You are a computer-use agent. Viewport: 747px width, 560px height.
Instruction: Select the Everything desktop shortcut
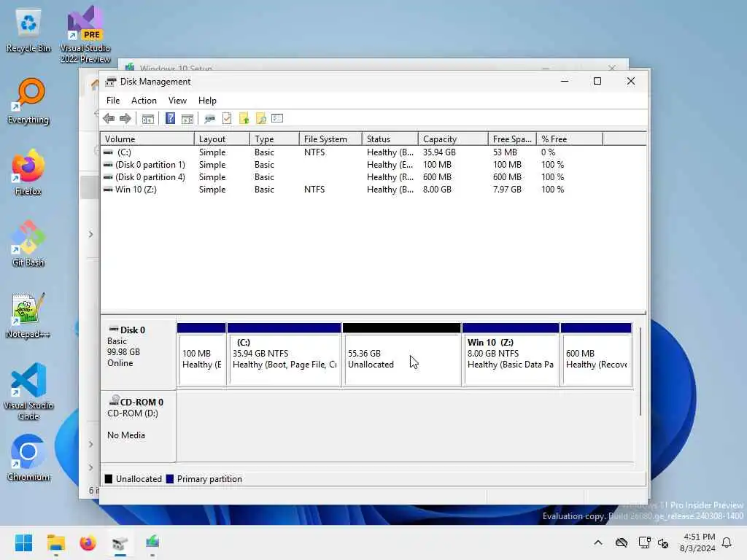click(28, 101)
